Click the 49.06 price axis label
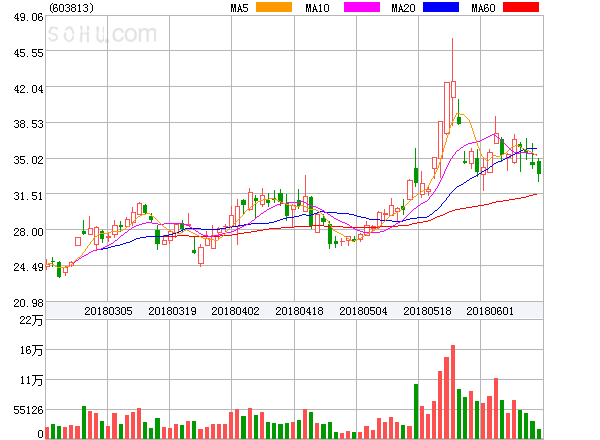The height and width of the screenshot is (440, 600). [x=28, y=17]
